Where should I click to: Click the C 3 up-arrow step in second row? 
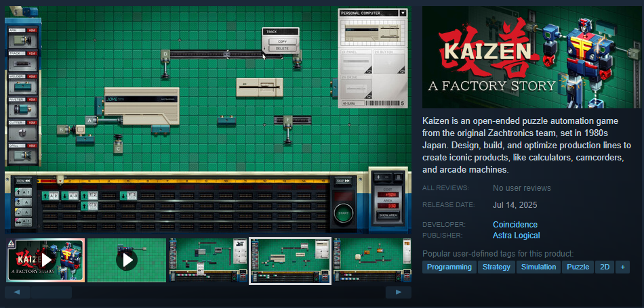[89, 206]
